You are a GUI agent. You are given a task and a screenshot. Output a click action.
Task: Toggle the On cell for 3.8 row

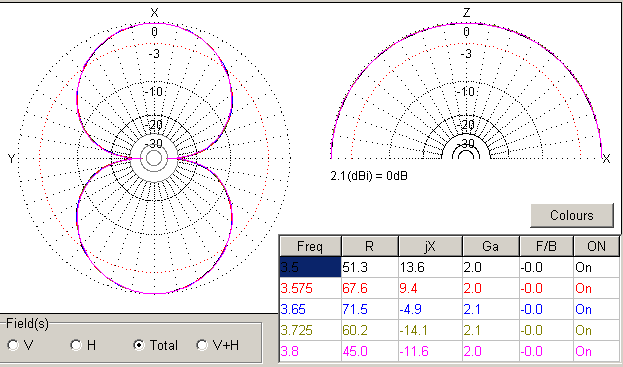[x=596, y=352]
